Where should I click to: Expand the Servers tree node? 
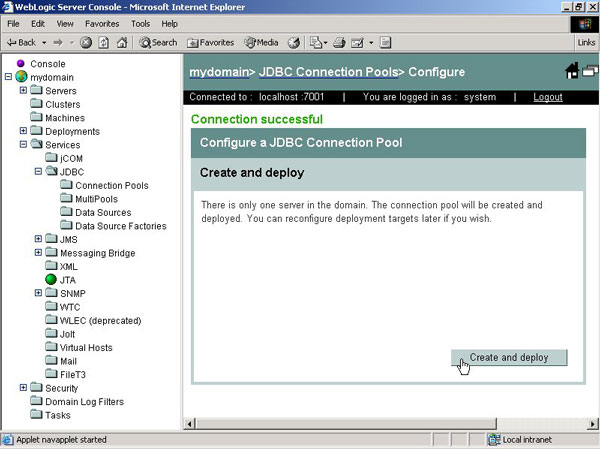point(23,90)
